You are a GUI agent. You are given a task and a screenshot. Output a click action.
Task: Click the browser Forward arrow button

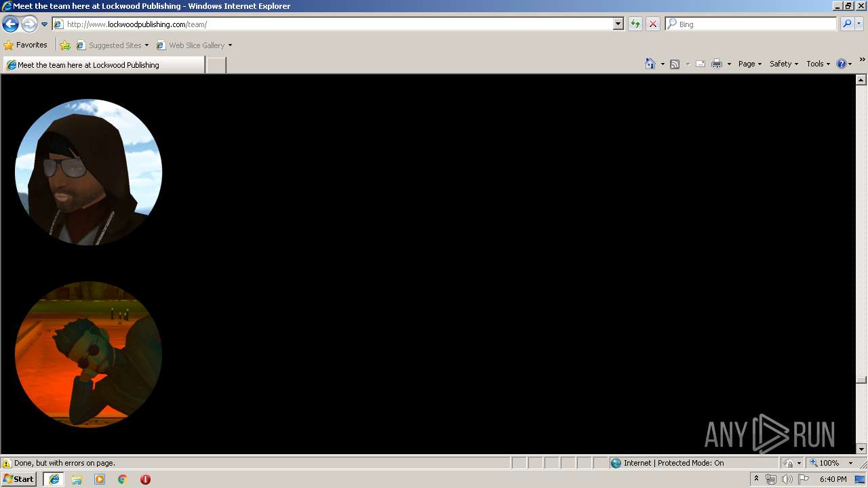[29, 24]
